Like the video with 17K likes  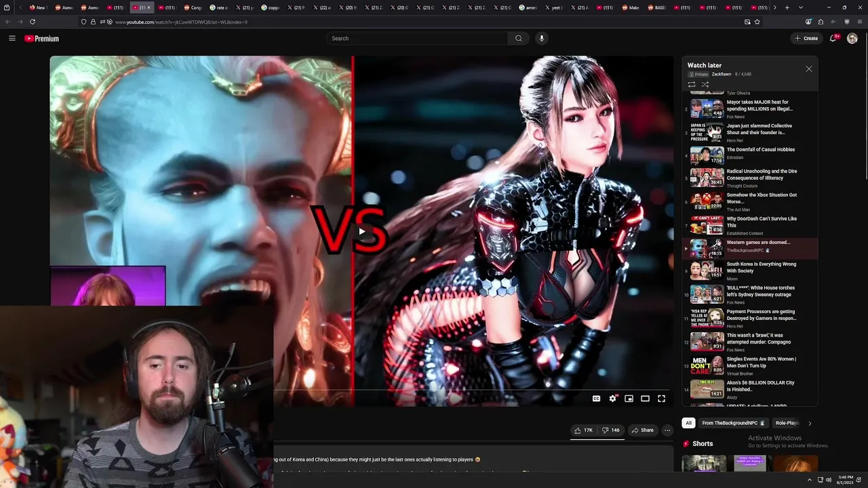pos(583,430)
